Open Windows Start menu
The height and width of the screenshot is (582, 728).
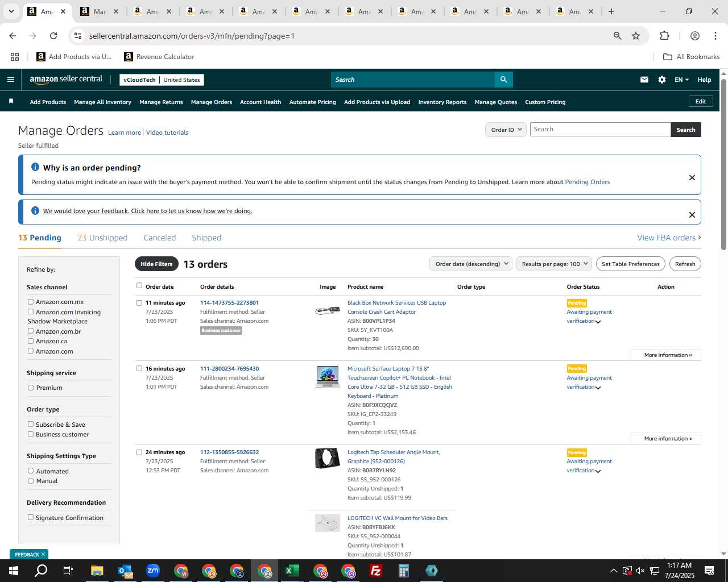(x=13, y=571)
